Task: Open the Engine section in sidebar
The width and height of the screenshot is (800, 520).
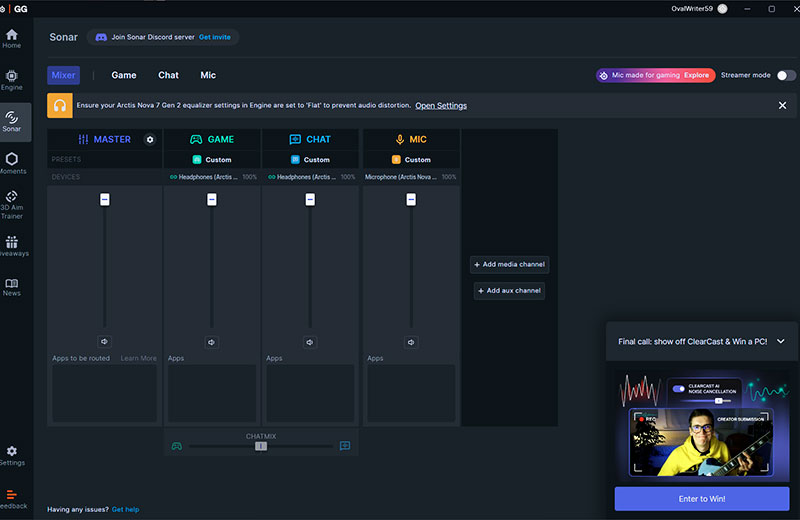Action: tap(12, 79)
